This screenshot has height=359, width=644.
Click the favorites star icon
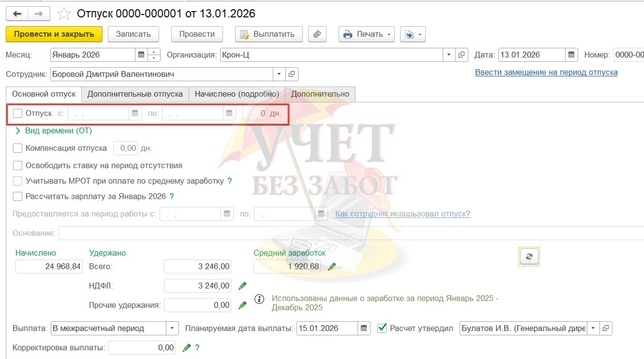[x=64, y=14]
